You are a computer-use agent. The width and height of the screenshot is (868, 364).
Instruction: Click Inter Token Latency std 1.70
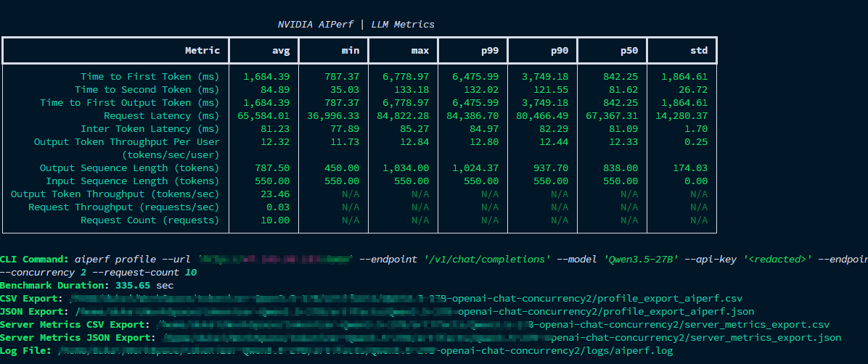coord(696,129)
